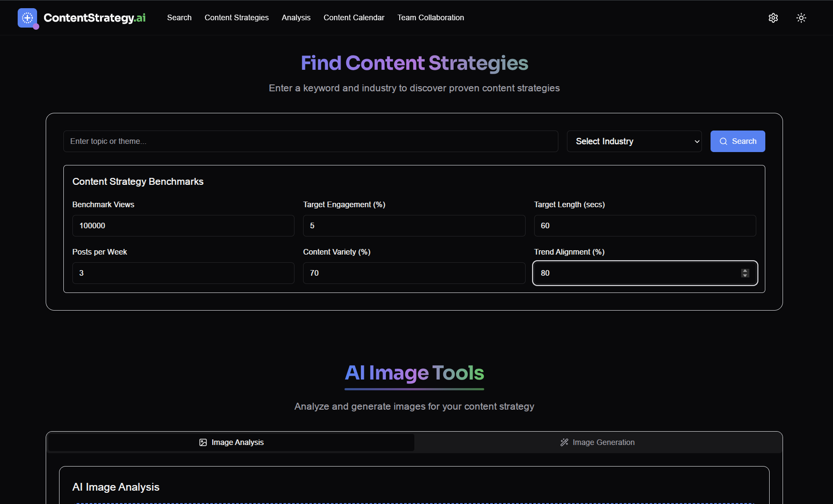This screenshot has width=833, height=504.
Task: Click the Trend Alignment stepper up arrow
Action: tap(745, 270)
